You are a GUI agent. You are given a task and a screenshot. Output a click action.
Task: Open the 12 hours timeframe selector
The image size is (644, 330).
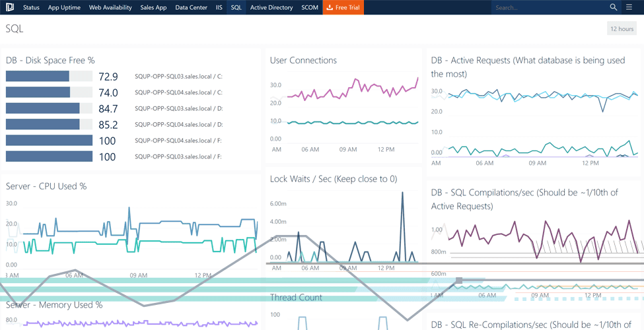[x=622, y=29]
